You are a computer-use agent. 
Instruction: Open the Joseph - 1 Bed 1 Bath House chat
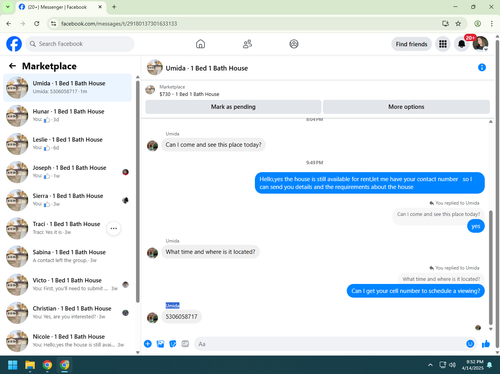67,172
